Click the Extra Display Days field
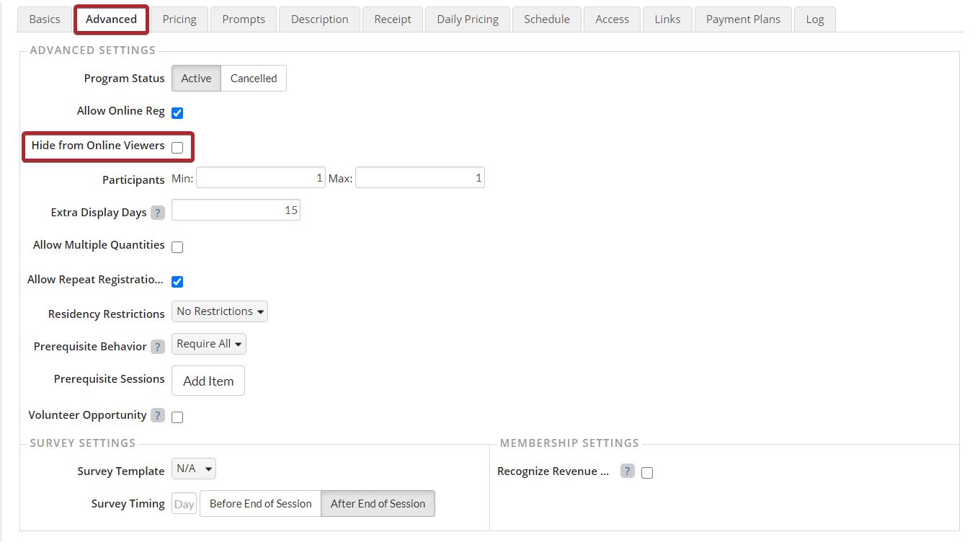The image size is (980, 550). click(236, 210)
